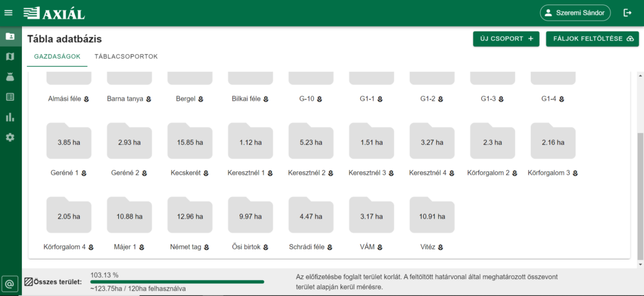Click the total area usage progress bar
This screenshot has height=296, width=644.
click(177, 282)
